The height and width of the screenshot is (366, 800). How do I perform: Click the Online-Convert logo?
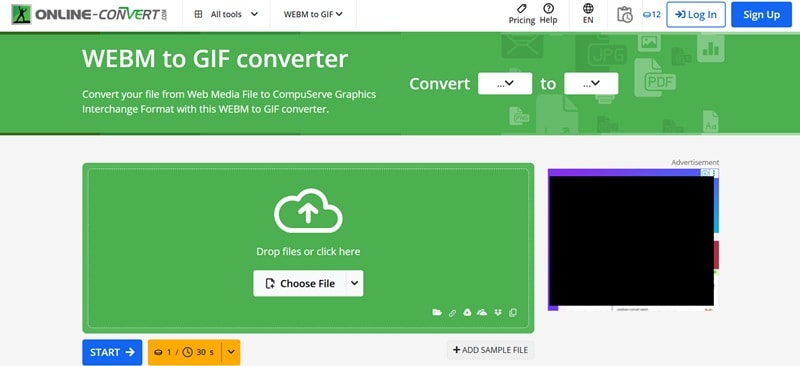[x=89, y=14]
